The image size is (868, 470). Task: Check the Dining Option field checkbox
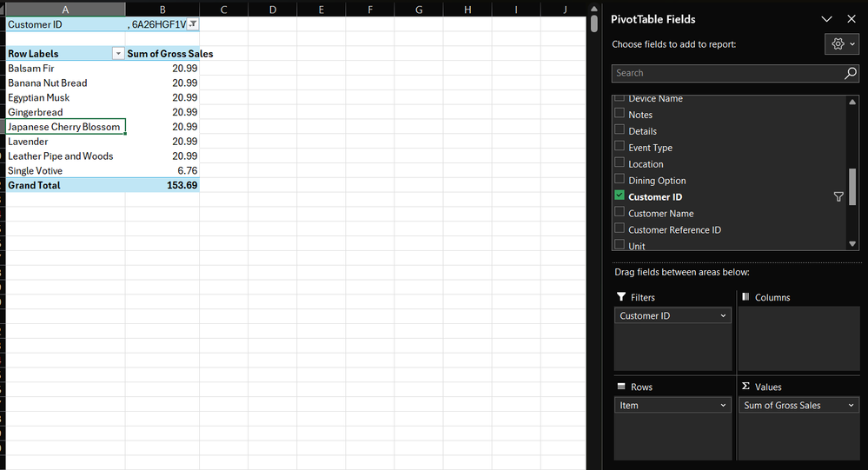620,180
